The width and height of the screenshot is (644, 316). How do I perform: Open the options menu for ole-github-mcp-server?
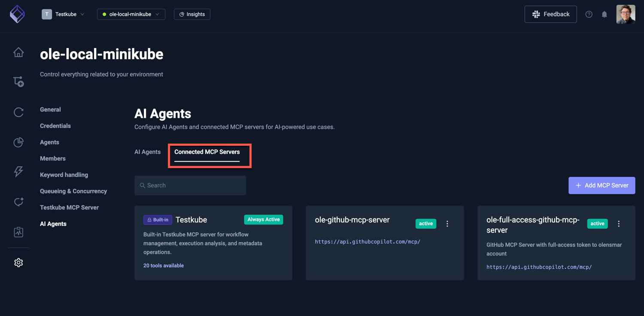[447, 224]
